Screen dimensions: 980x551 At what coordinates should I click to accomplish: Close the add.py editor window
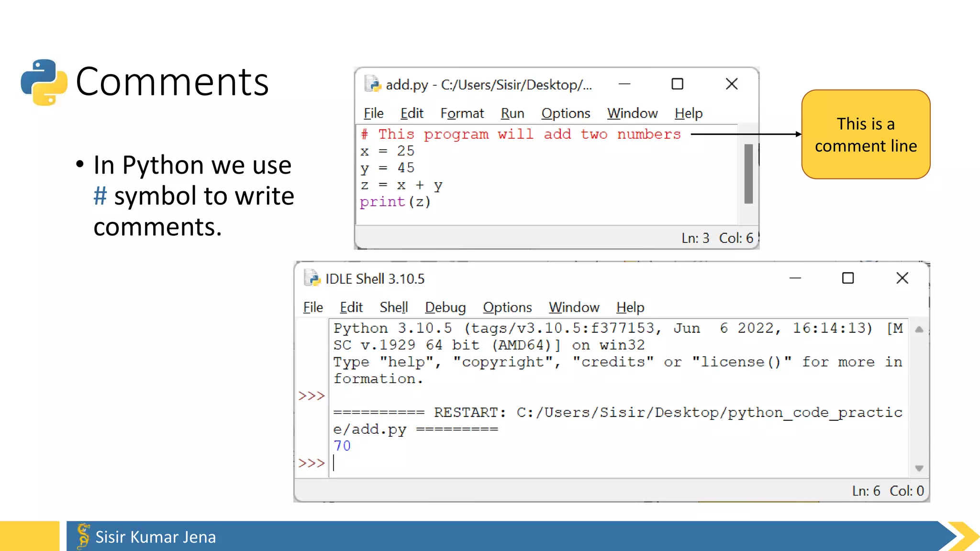pyautogui.click(x=731, y=84)
